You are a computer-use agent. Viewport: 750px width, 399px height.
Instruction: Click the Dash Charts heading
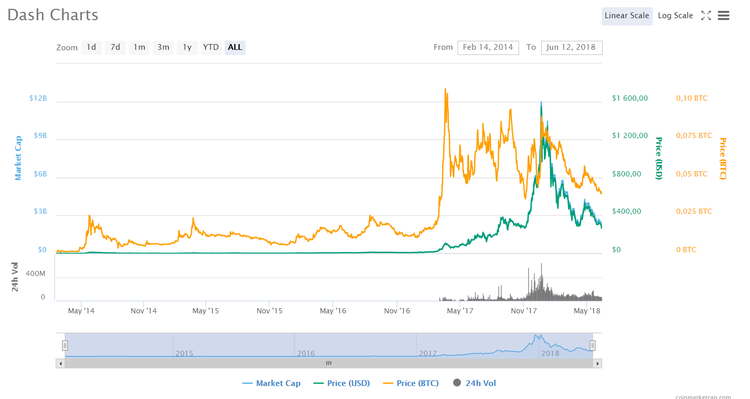pos(53,15)
